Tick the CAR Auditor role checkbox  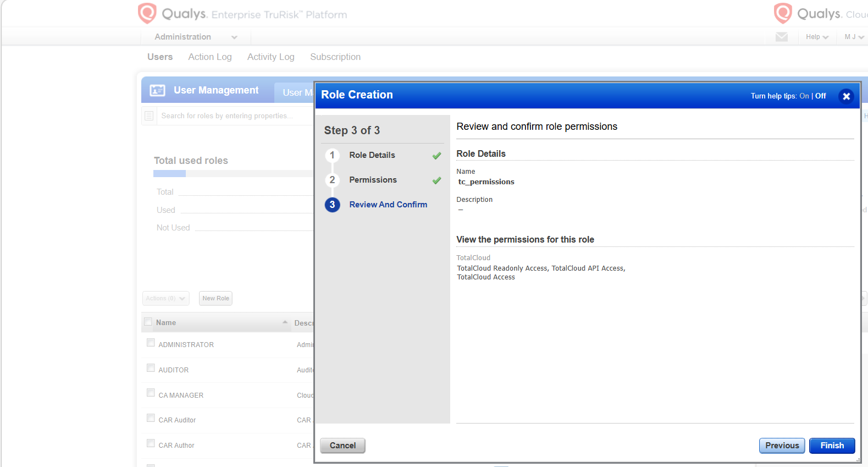coord(151,418)
